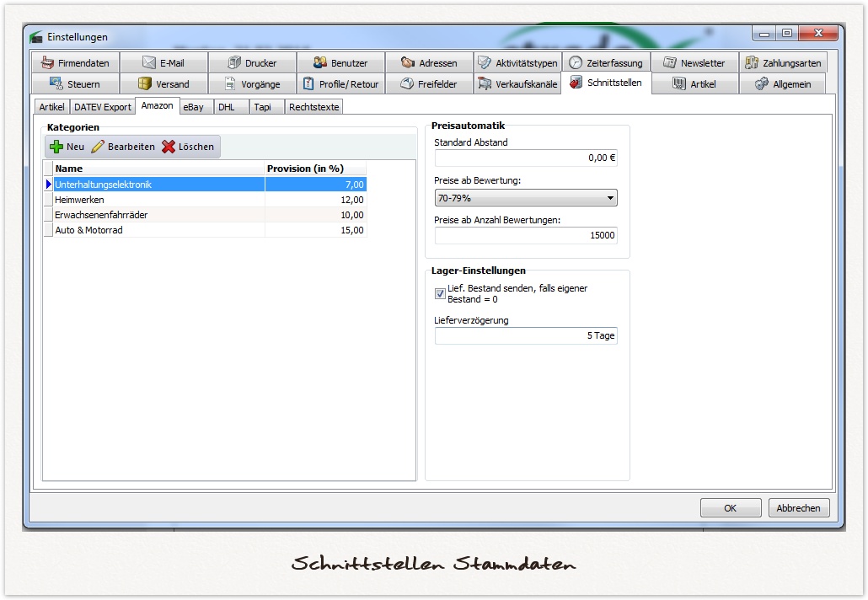
Task: Select the Heimwerken category row
Action: tap(160, 200)
